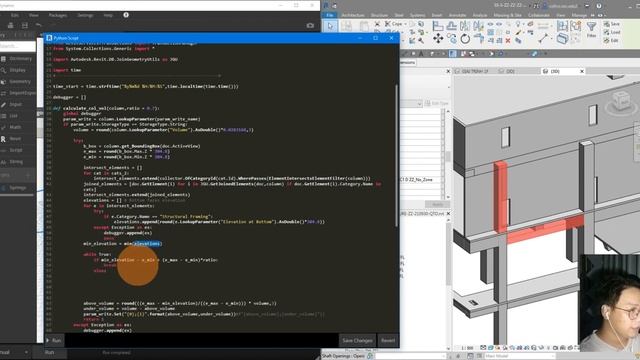
Task: Open the List library category in Dynamo
Action: 17,116
